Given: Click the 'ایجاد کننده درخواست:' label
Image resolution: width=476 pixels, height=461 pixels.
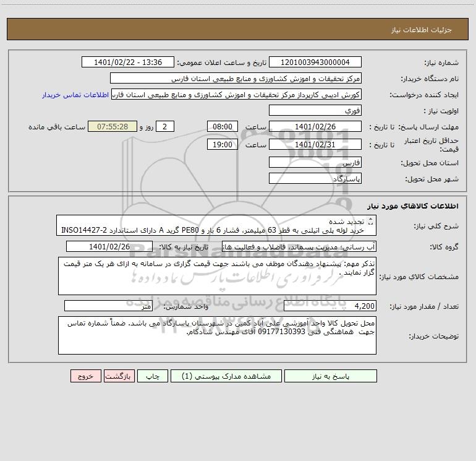Looking at the screenshot, I should tap(424, 95).
